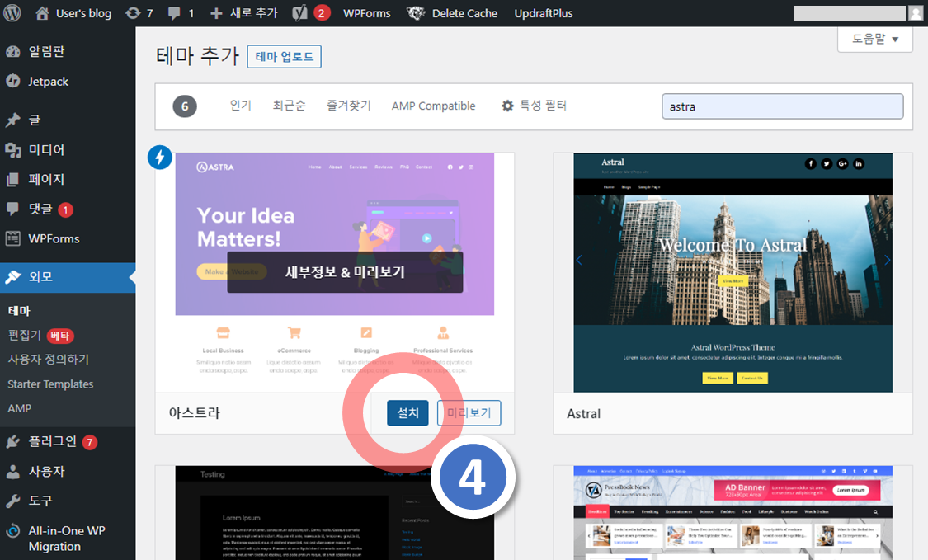Open the 새로 추가 menu

click(244, 13)
